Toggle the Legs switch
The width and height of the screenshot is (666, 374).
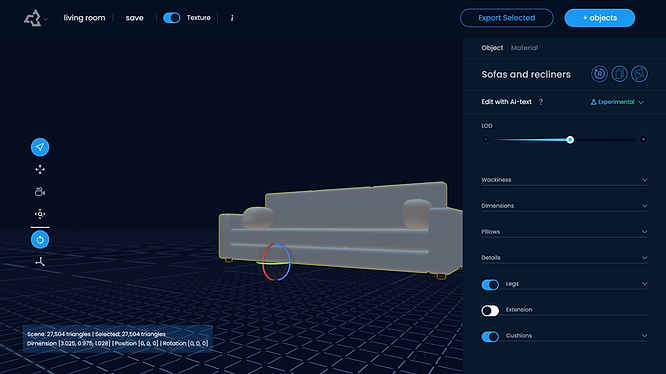[490, 284]
